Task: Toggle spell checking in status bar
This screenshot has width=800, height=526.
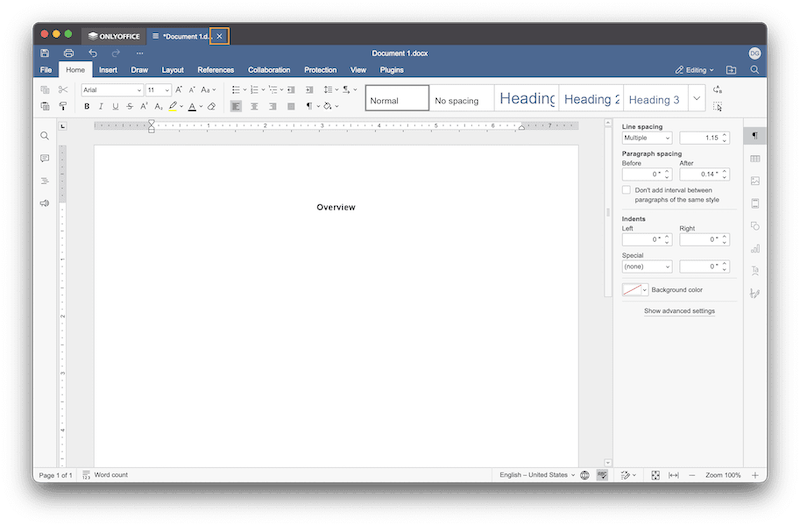Action: (x=602, y=475)
